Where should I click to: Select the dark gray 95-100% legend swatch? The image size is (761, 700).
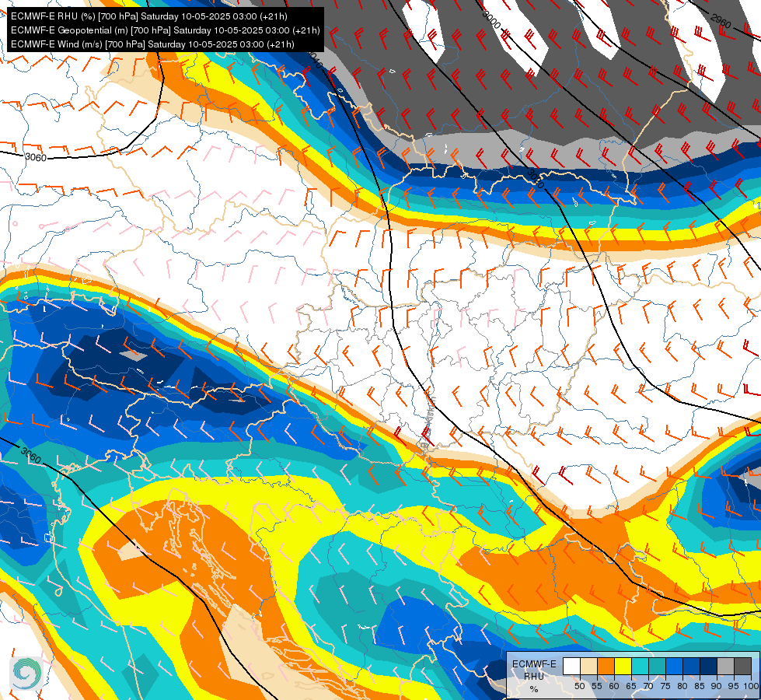[742, 667]
